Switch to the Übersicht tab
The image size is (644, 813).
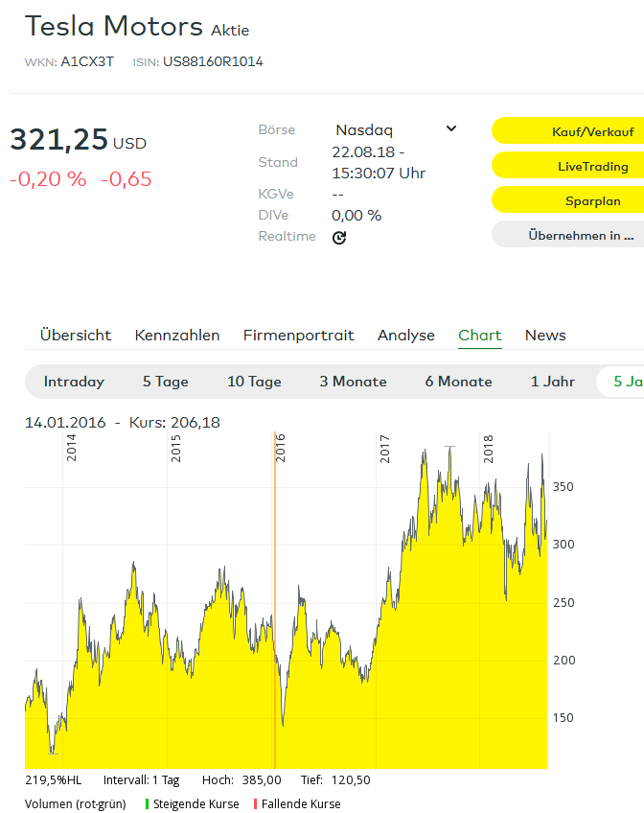[76, 336]
